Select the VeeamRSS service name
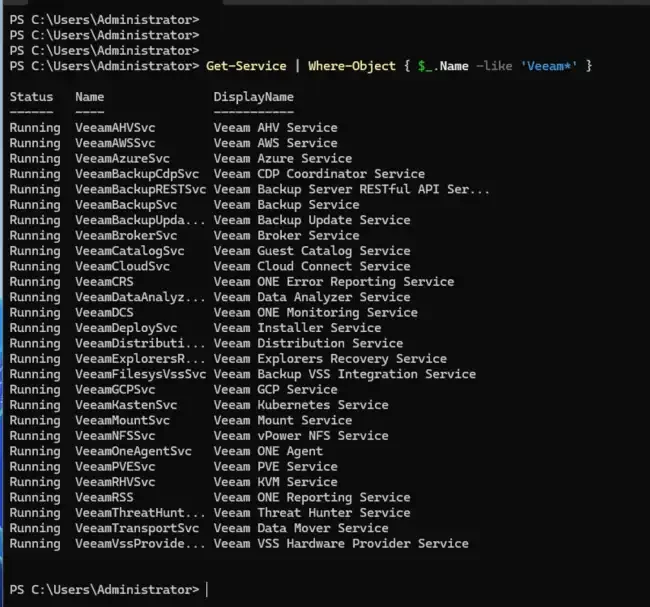650x607 pixels. point(104,498)
